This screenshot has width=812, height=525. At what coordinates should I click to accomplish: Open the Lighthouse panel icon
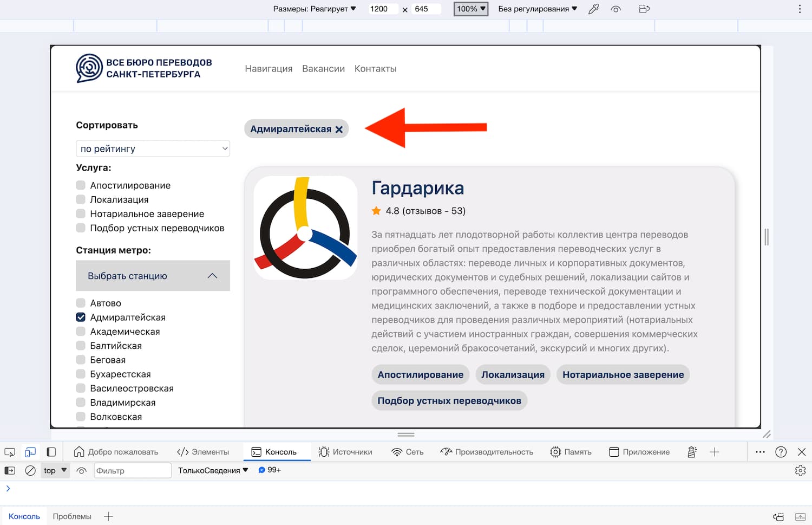click(692, 452)
